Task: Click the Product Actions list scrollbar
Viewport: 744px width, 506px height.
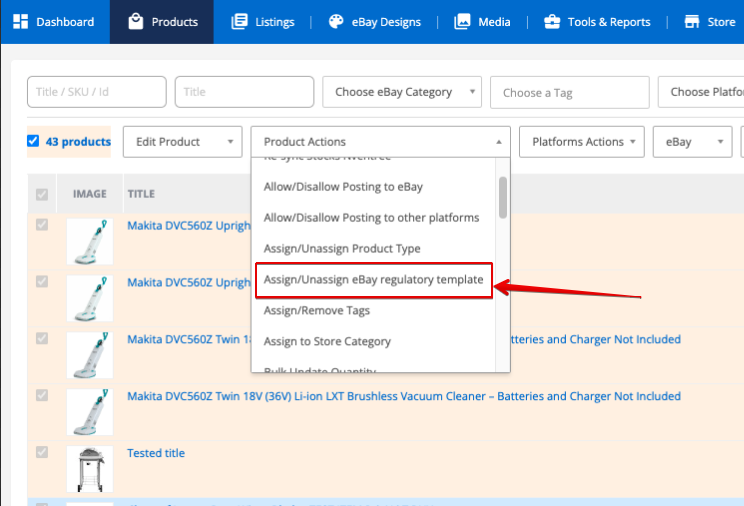Action: [503, 197]
